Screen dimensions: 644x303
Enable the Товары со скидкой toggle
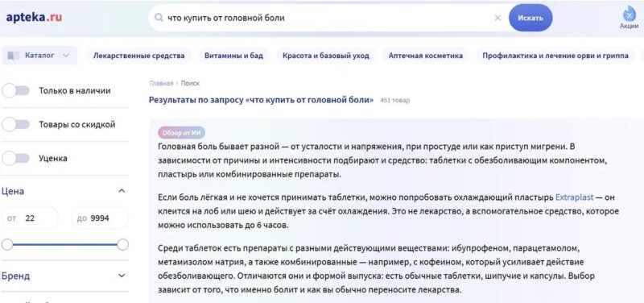coord(16,125)
